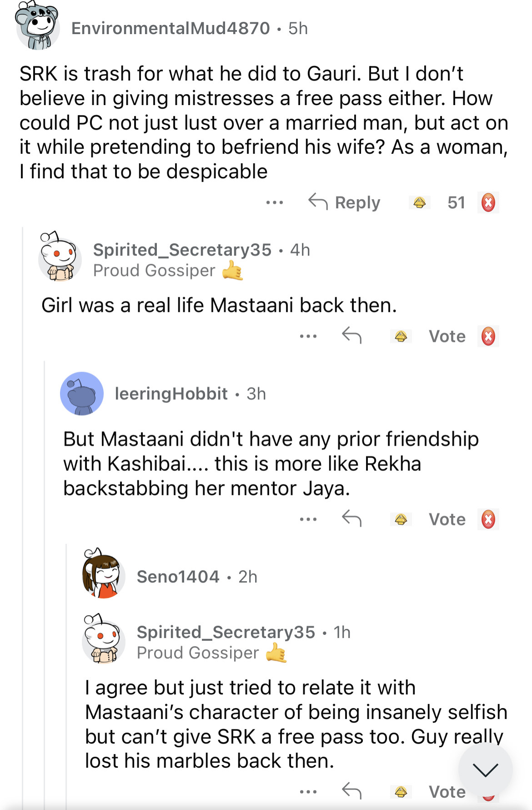Open more options on EnvironmentalMud4870's comment
This screenshot has width=532, height=810.
tap(275, 202)
